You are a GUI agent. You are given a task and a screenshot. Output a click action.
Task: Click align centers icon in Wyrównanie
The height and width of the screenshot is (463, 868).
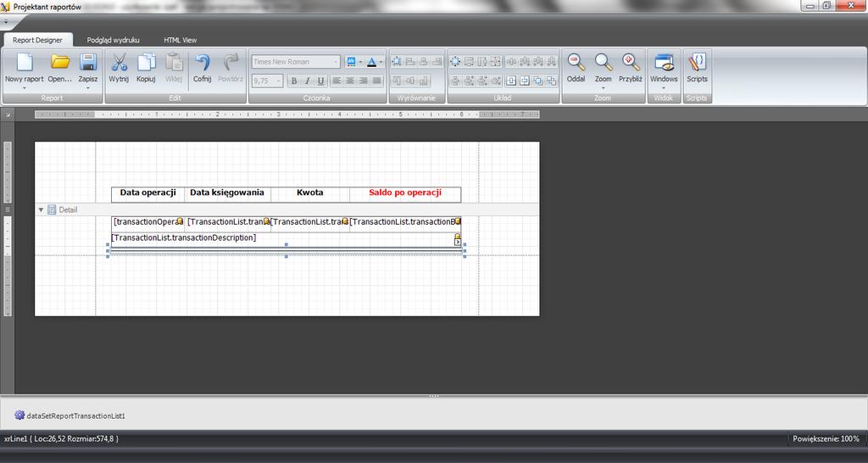tap(424, 61)
